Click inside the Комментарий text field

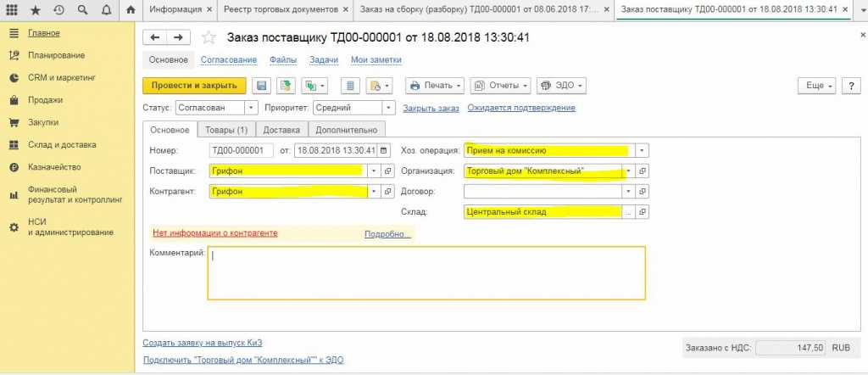[426, 272]
